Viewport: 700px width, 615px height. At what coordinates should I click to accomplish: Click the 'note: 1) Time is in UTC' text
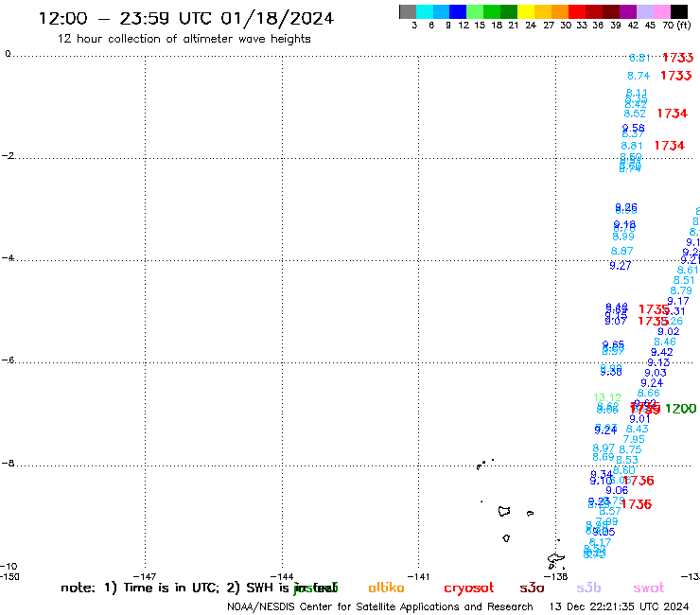tap(140, 588)
